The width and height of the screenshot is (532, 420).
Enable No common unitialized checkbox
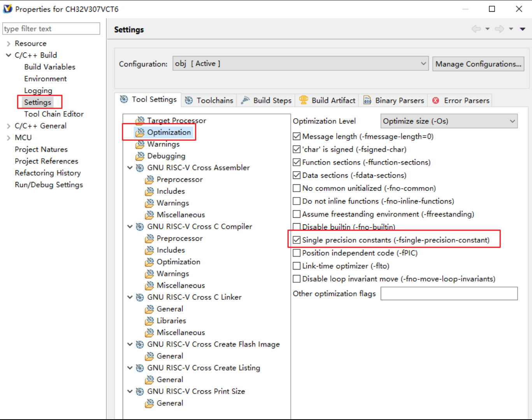pos(297,188)
